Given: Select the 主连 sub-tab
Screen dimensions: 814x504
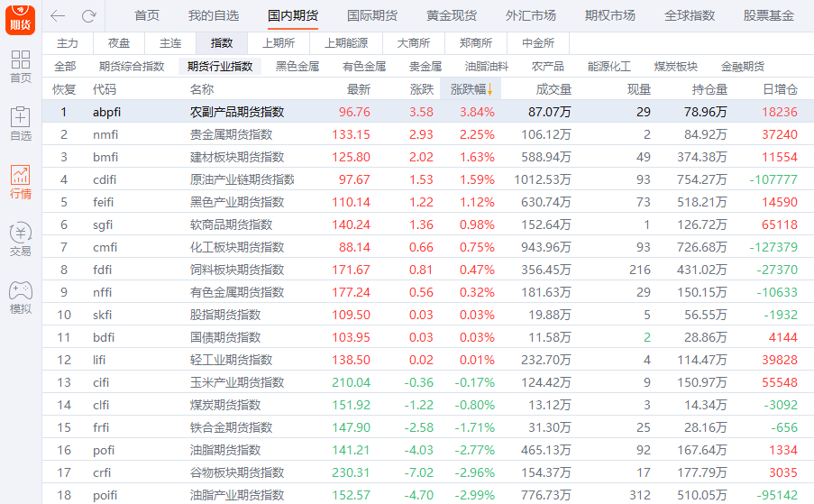Looking at the screenshot, I should tap(170, 43).
